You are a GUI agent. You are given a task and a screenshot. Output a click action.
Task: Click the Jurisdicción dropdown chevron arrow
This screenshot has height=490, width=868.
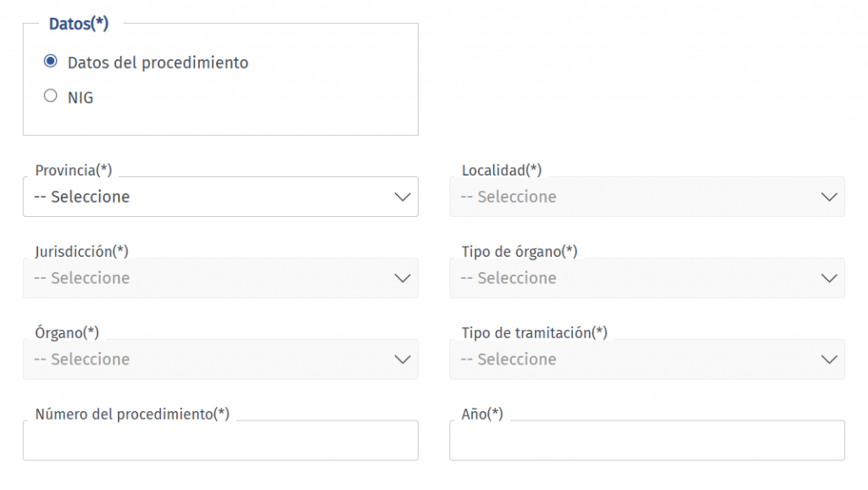click(403, 278)
